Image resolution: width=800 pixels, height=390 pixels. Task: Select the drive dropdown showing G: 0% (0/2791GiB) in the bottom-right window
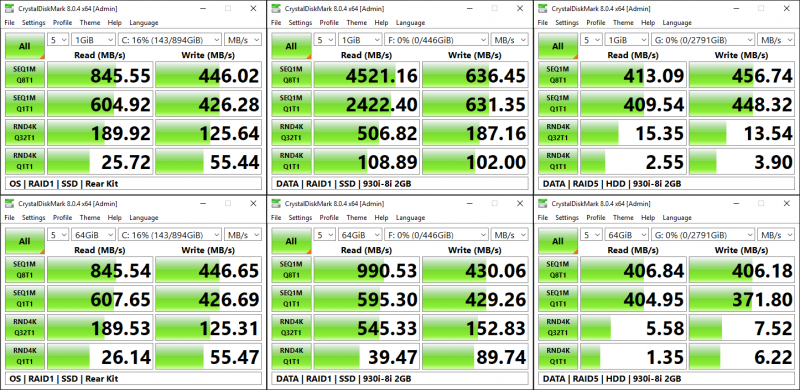coord(703,235)
